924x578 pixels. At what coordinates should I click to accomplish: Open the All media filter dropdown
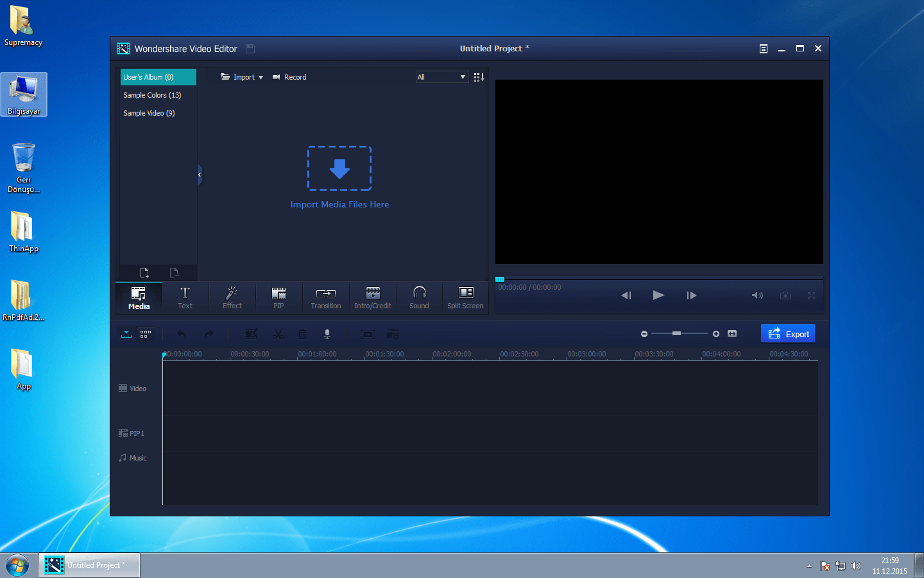coord(442,76)
